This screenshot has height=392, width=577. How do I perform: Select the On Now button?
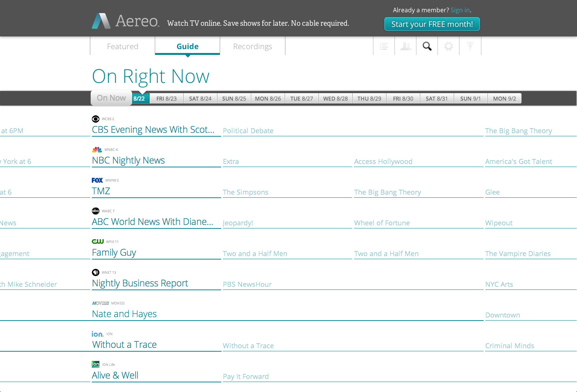[x=111, y=98]
